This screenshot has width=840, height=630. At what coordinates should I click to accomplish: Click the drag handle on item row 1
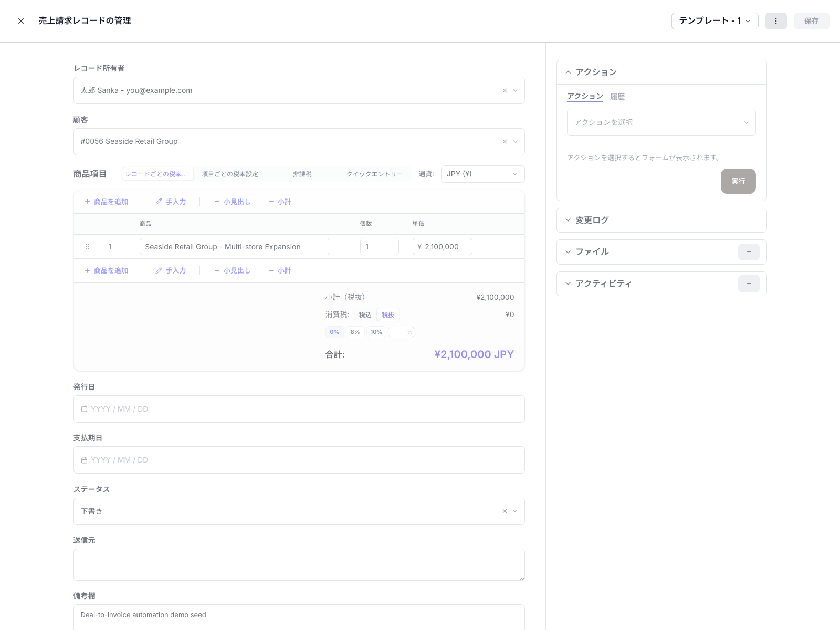pos(87,247)
